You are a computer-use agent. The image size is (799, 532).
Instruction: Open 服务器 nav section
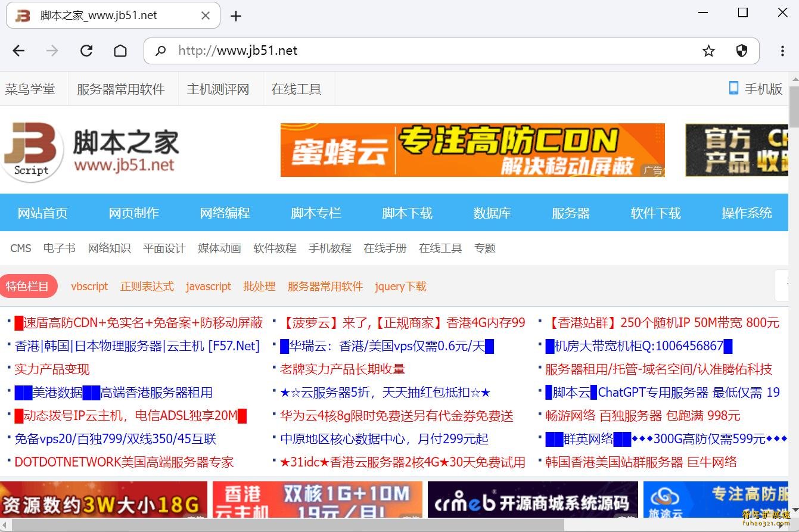571,213
